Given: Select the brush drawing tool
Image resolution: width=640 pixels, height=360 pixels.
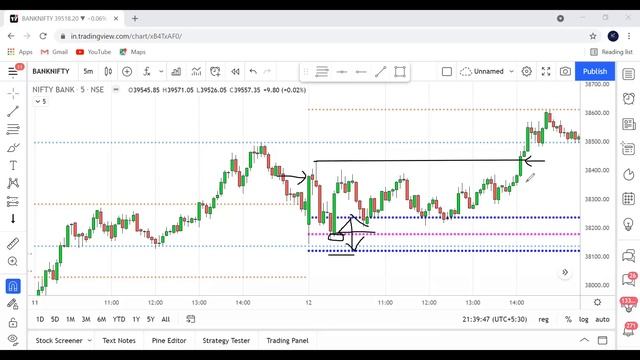Looking at the screenshot, I should coord(13,147).
